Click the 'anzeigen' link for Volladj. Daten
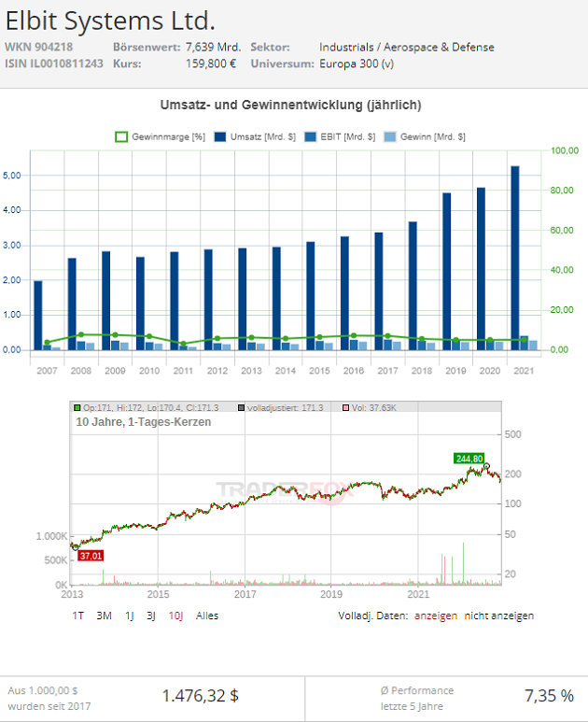Viewport: 588px width, 722px height. tap(436, 616)
